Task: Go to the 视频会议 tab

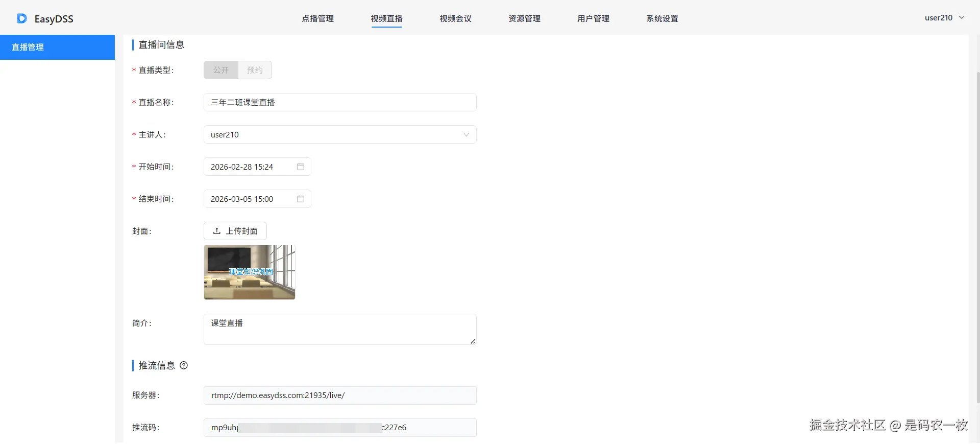Action: [x=455, y=18]
